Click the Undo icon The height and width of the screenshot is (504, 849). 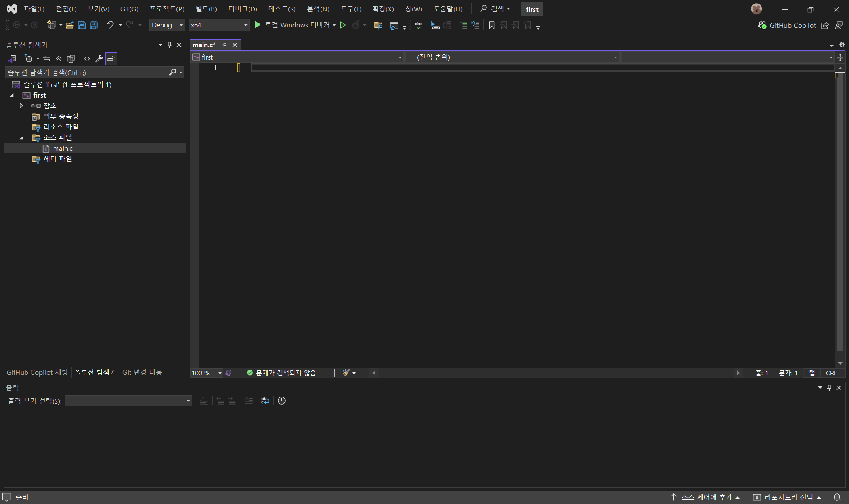[x=110, y=25]
